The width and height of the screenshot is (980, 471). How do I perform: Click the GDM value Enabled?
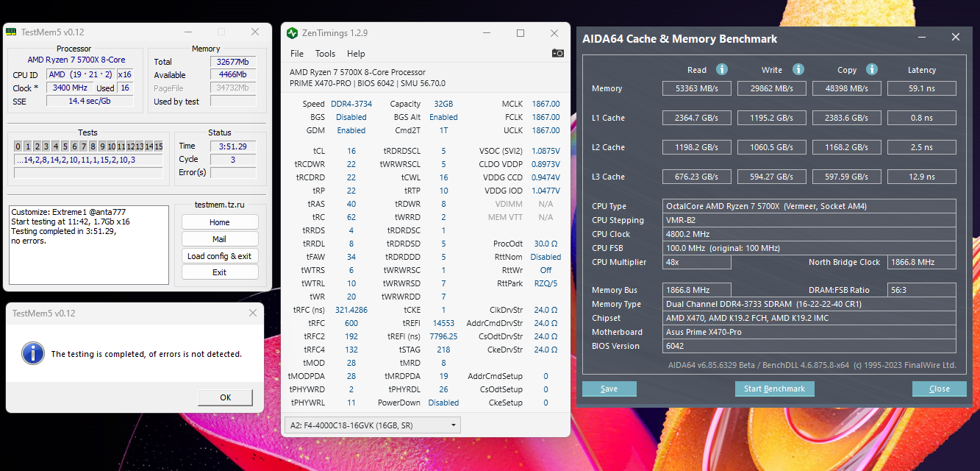351,130
